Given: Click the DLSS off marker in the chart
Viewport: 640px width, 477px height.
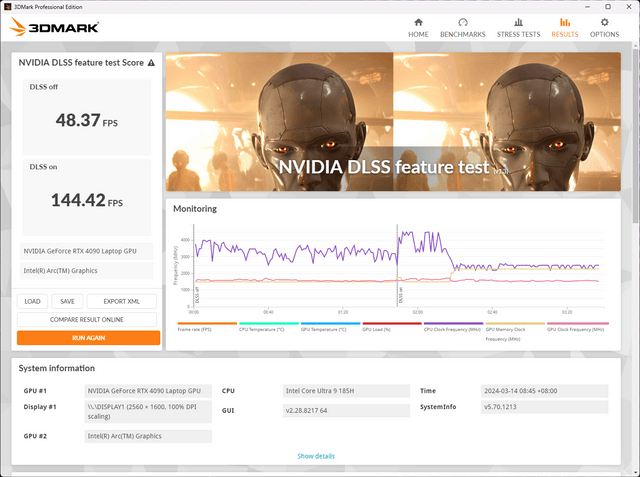Looking at the screenshot, I should [197, 295].
